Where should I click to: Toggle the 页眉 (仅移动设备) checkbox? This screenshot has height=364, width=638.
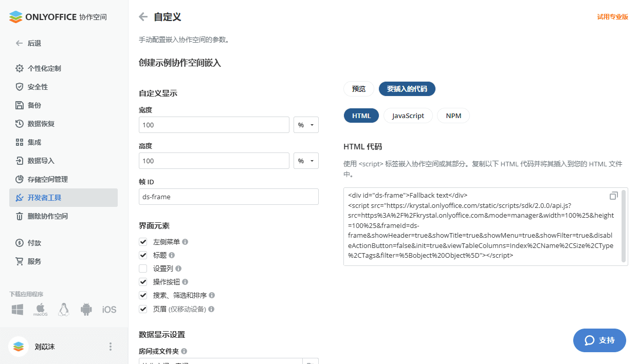tap(143, 309)
